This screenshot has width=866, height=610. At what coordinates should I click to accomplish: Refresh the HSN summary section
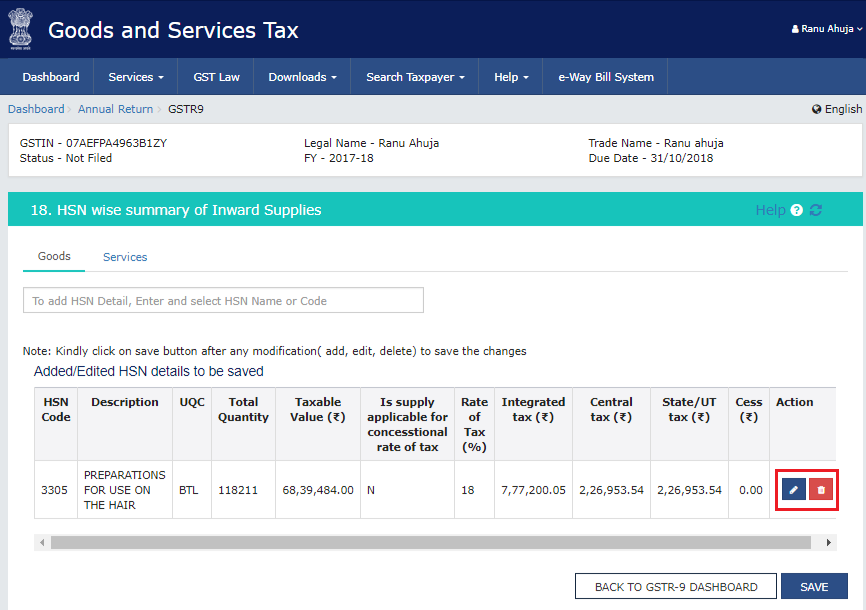pyautogui.click(x=815, y=210)
